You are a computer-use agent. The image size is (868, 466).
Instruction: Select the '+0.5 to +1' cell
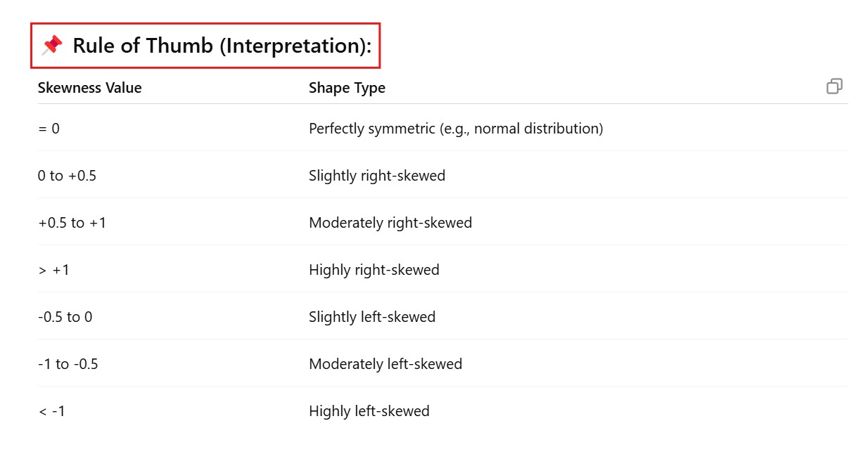(72, 223)
